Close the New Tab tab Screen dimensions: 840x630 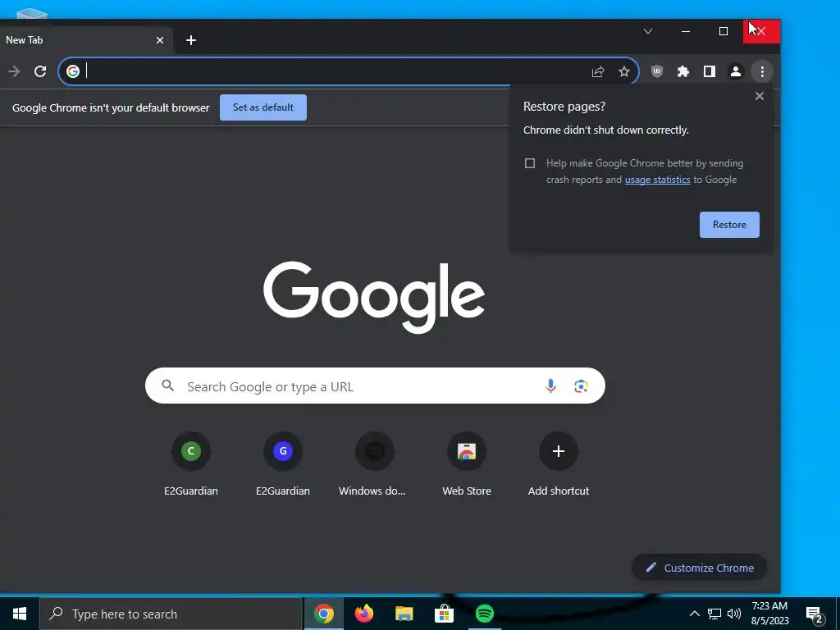160,40
